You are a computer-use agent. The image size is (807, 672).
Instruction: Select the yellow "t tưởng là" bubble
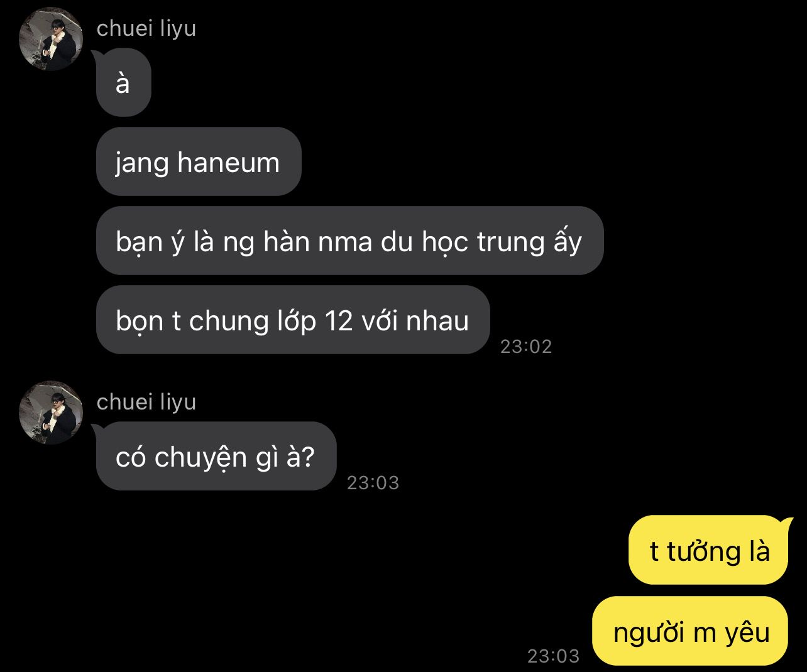pos(708,551)
